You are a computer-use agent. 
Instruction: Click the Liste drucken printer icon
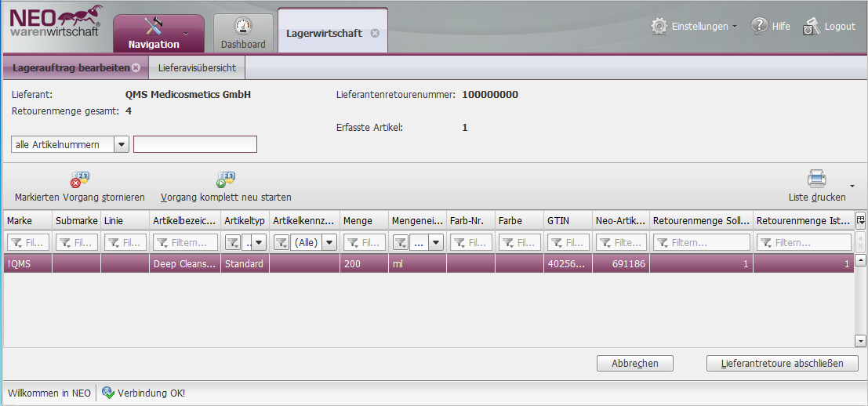[x=816, y=179]
